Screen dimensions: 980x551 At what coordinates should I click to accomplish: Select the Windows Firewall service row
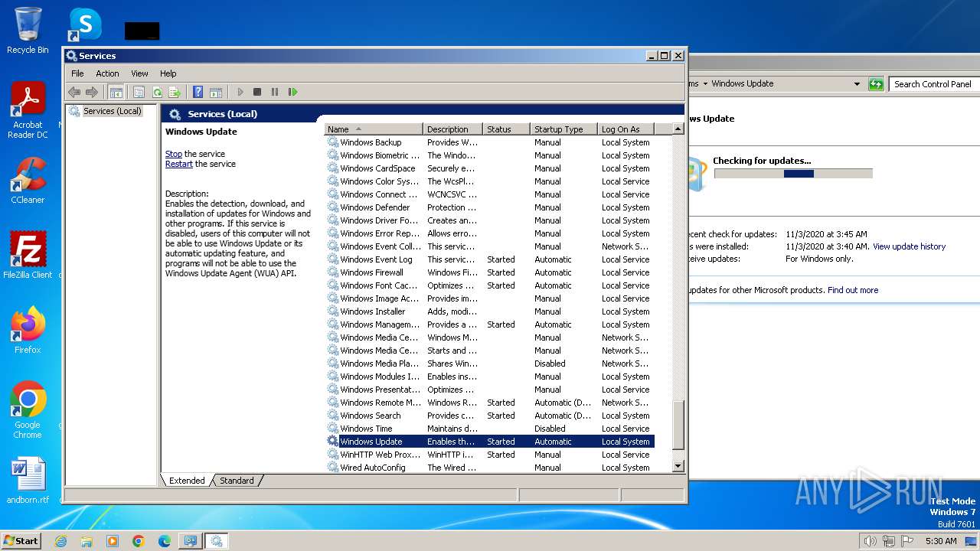coord(490,272)
